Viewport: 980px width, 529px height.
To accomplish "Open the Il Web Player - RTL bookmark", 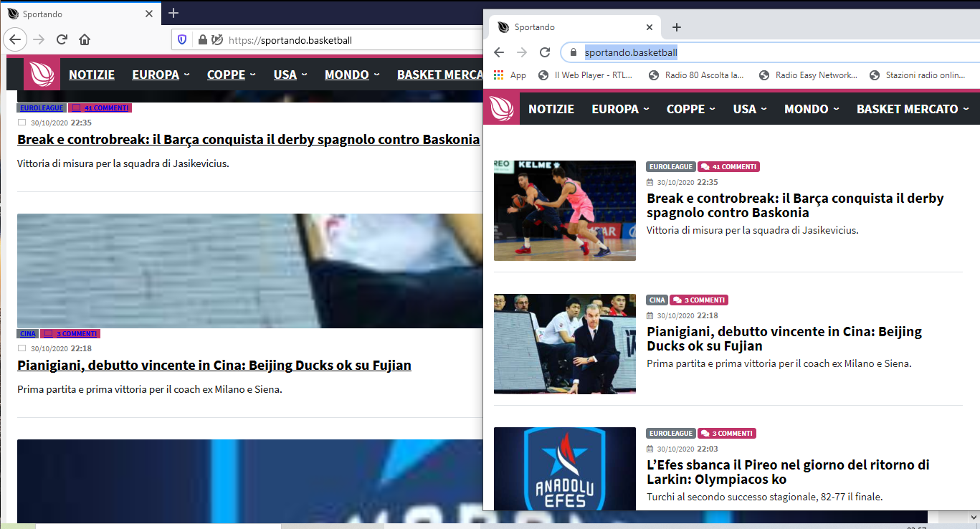I will (586, 75).
